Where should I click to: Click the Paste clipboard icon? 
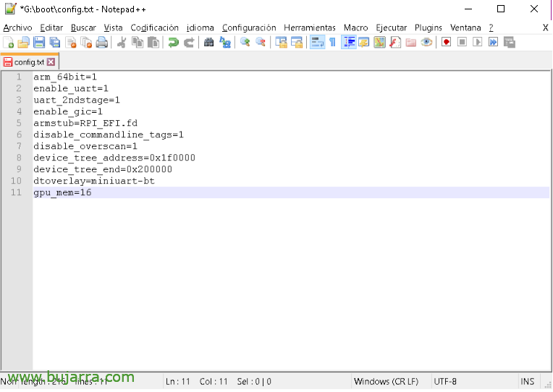point(153,42)
